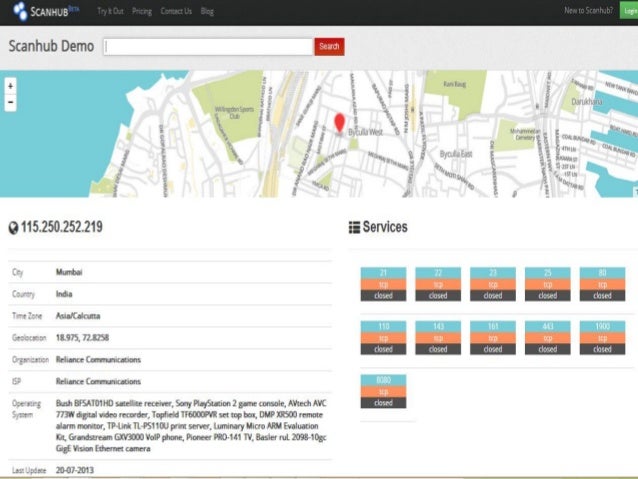Image resolution: width=638 pixels, height=479 pixels.
Task: Click the Darukhana map label
Action: 587,101
